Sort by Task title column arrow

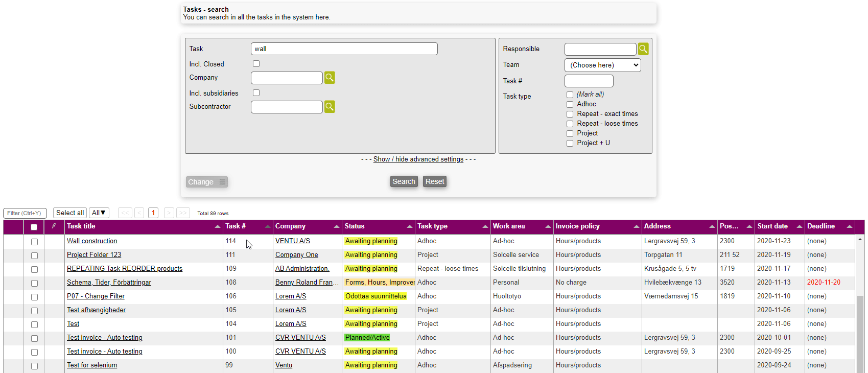(x=217, y=227)
